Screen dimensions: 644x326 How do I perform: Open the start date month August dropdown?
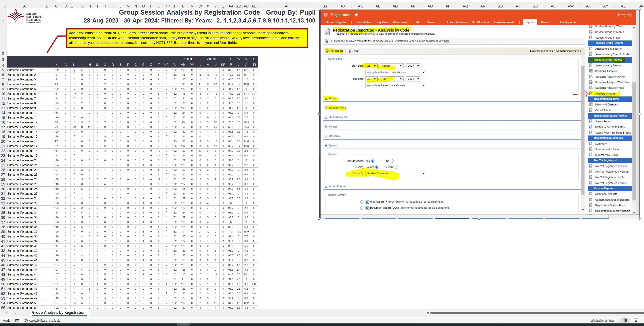point(391,66)
